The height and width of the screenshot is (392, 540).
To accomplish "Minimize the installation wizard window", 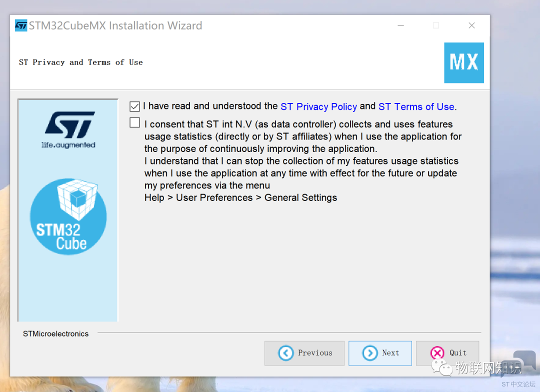I will pos(401,25).
